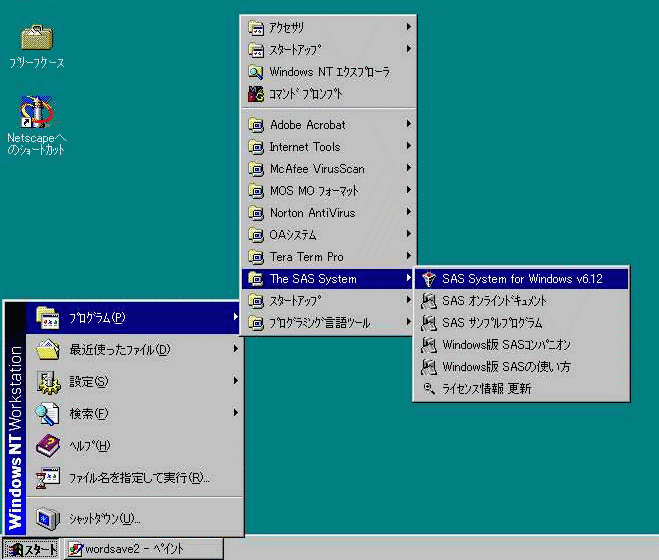This screenshot has width=659, height=560.
Task: Expand the 設定 submenu arrow
Action: [x=236, y=381]
